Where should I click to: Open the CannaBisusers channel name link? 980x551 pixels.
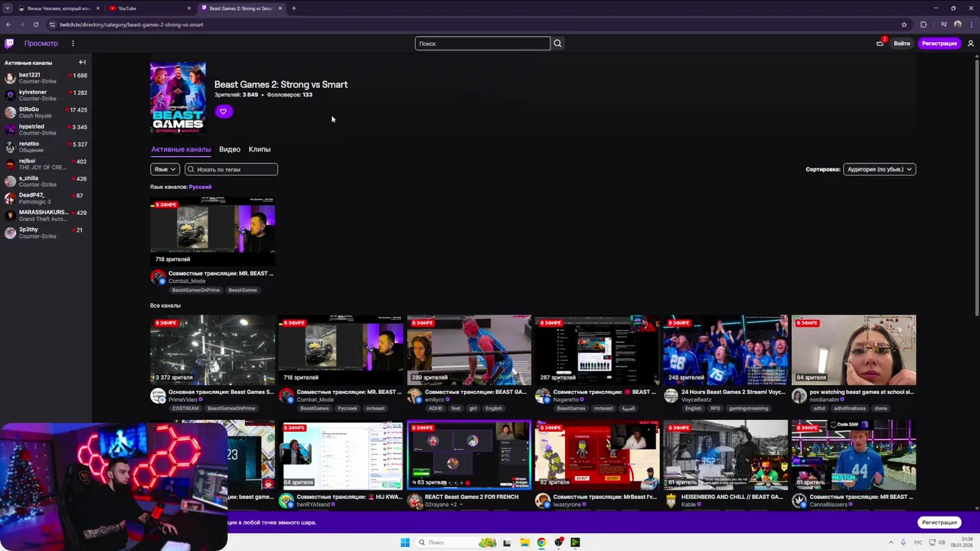(x=828, y=504)
